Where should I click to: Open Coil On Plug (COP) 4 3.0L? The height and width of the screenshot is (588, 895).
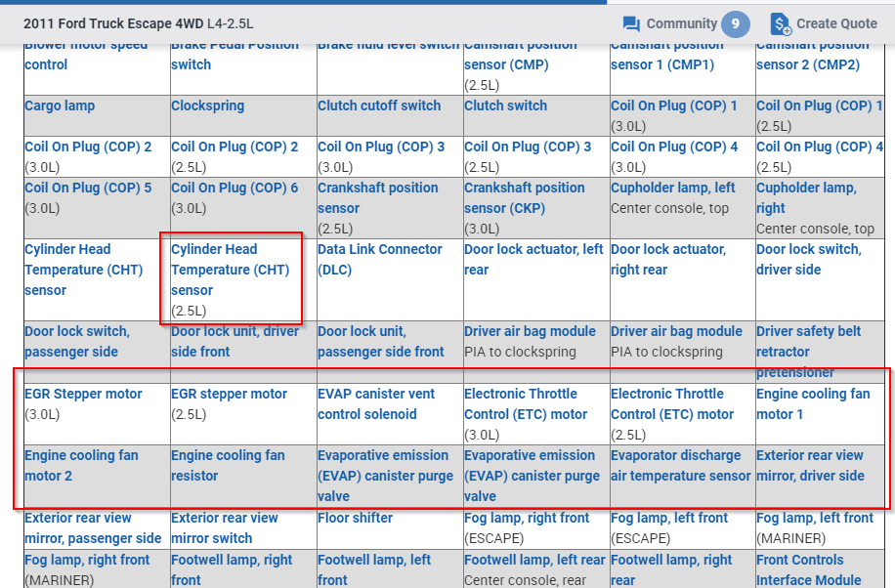coord(674,147)
